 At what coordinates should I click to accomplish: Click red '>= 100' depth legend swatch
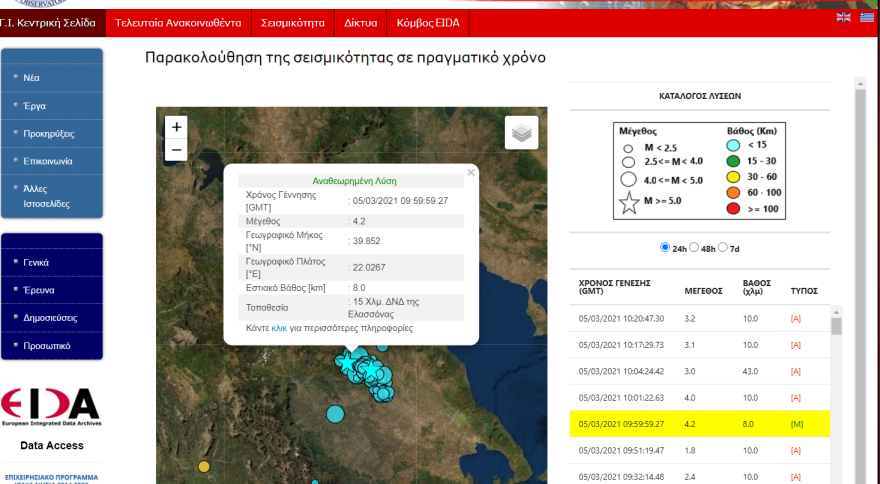click(x=733, y=209)
